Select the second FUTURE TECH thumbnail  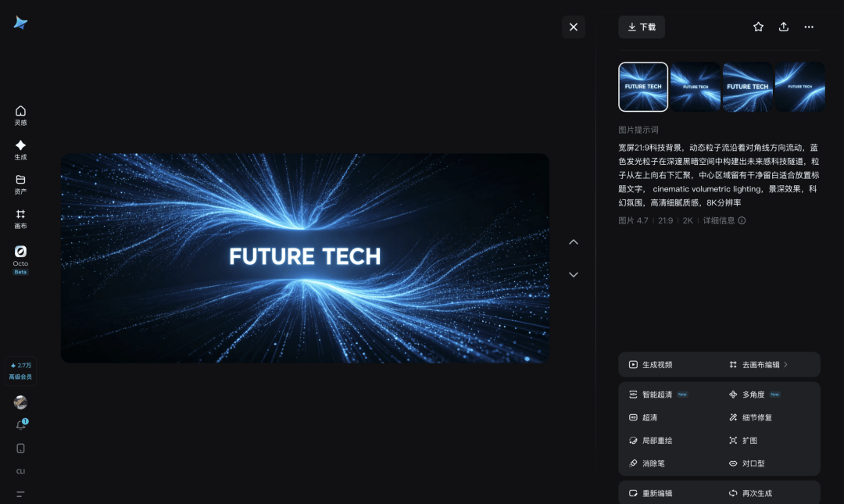coord(696,87)
